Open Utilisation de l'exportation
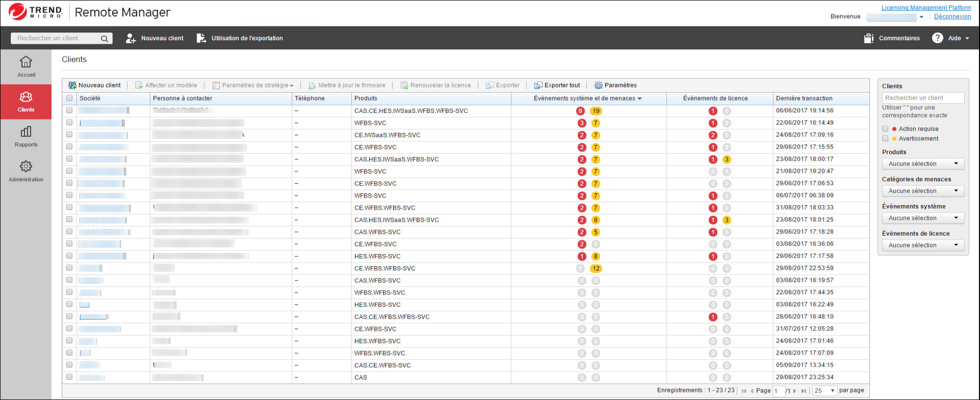This screenshot has height=400, width=980. 201,38
